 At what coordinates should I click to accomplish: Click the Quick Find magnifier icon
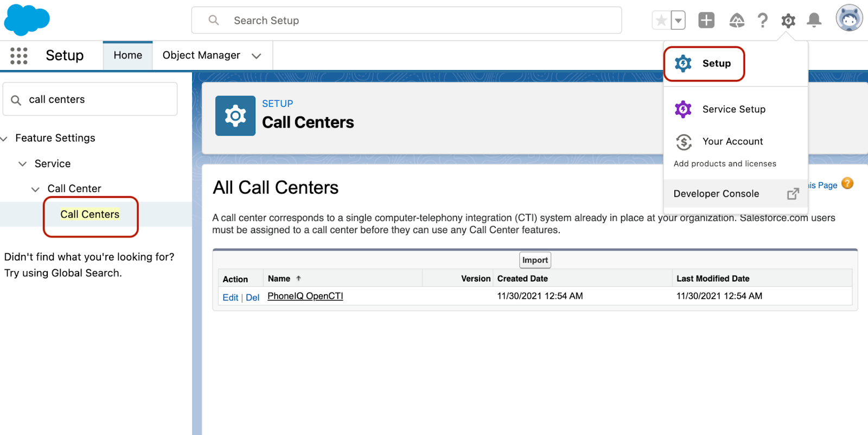(x=16, y=100)
